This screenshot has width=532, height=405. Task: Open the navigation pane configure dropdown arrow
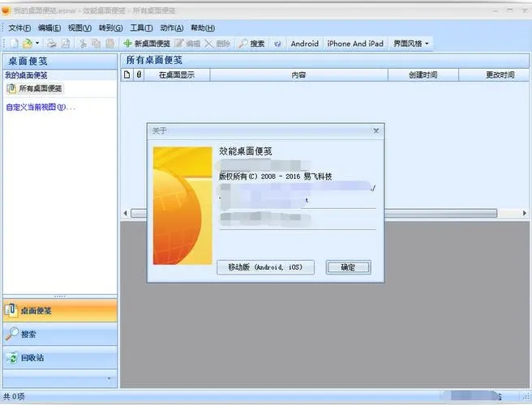pos(109,378)
